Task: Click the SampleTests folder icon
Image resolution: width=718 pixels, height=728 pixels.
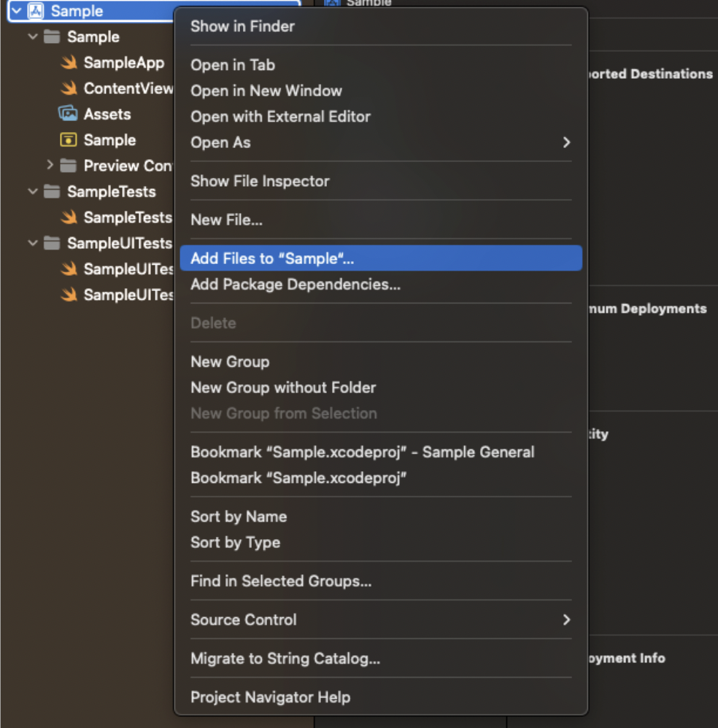Action: point(52,191)
